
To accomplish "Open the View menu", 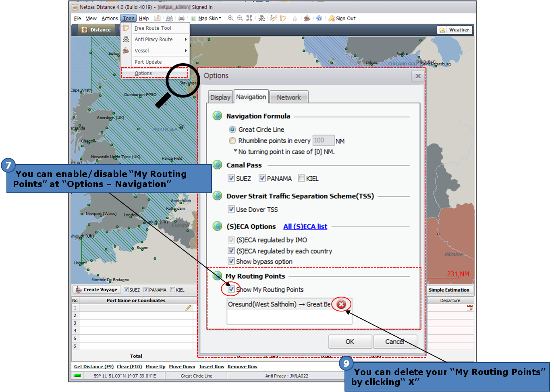I will coord(91,19).
